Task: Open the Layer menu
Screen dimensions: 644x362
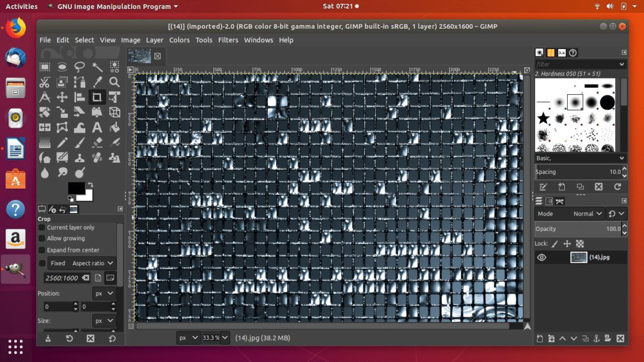Action: [154, 40]
